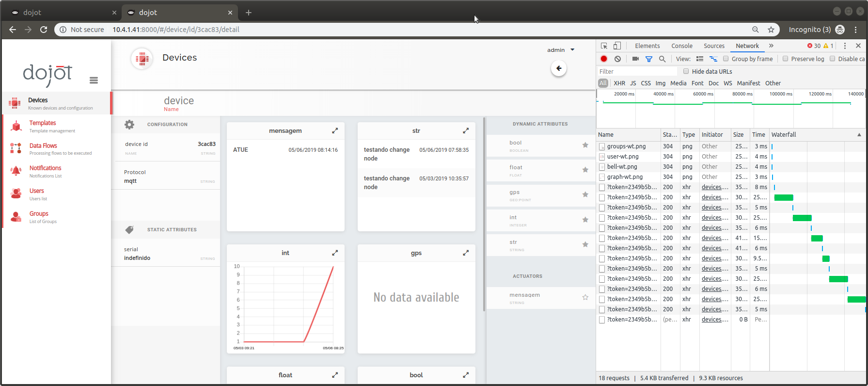Toggle star for str dynamic attribute
Viewport: 868px width, 386px height.
tap(585, 244)
